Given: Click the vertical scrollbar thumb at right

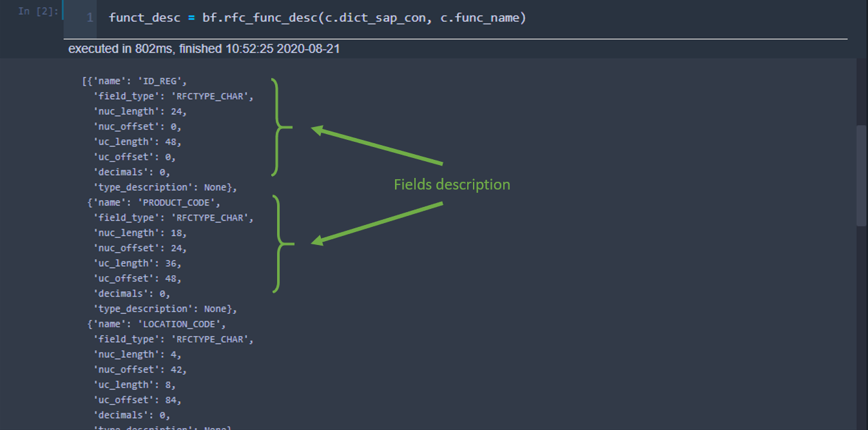Looking at the screenshot, I should tap(862, 174).
